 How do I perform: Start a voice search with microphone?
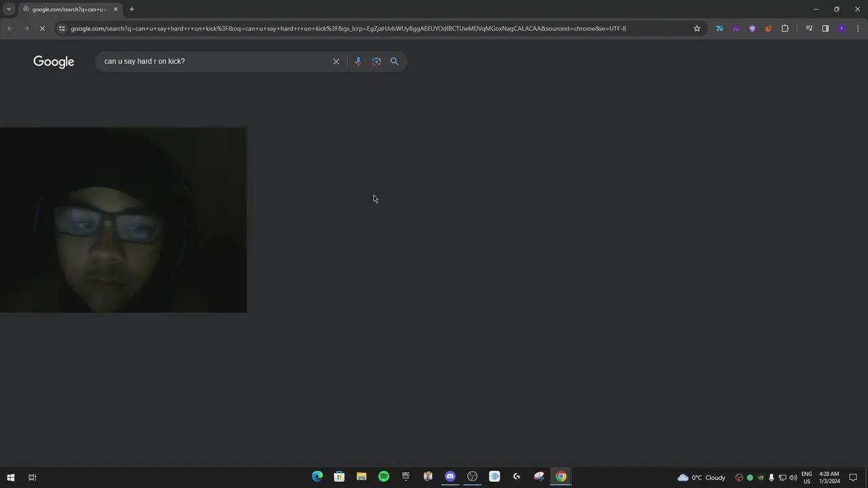(358, 62)
